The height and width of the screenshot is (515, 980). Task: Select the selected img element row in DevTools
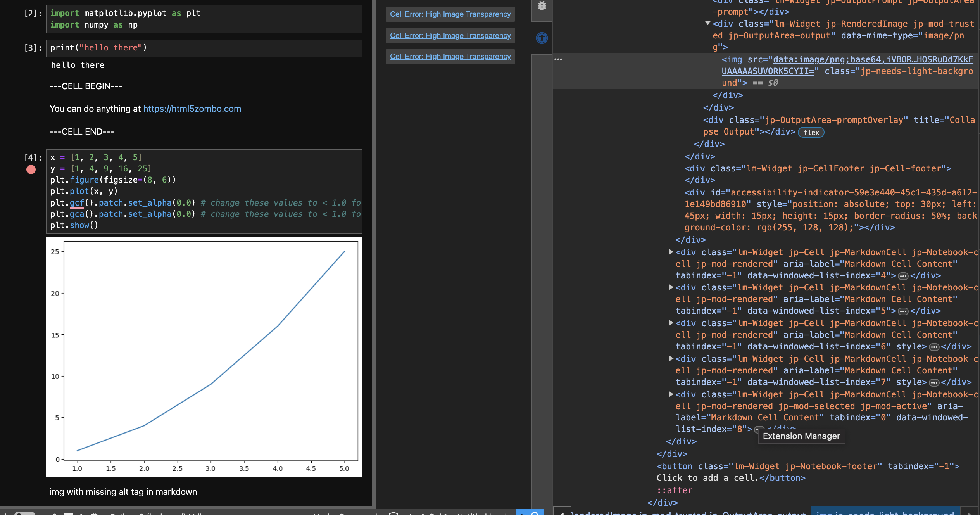click(766, 71)
